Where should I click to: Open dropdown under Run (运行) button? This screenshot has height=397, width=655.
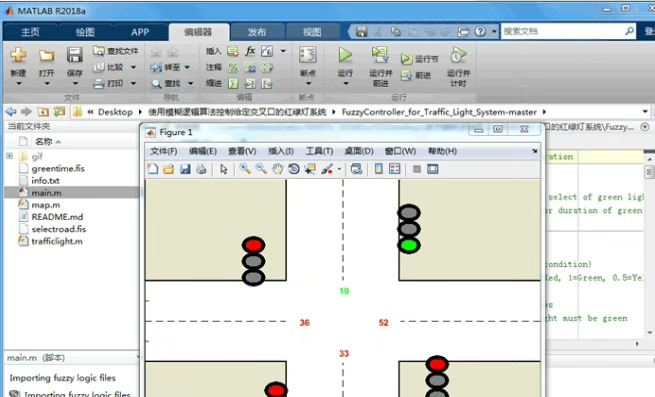345,84
